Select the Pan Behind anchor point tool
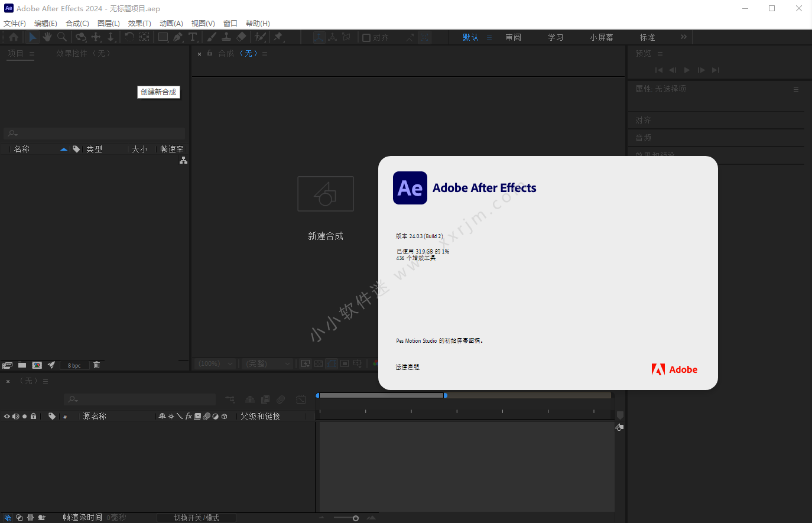 [144, 37]
